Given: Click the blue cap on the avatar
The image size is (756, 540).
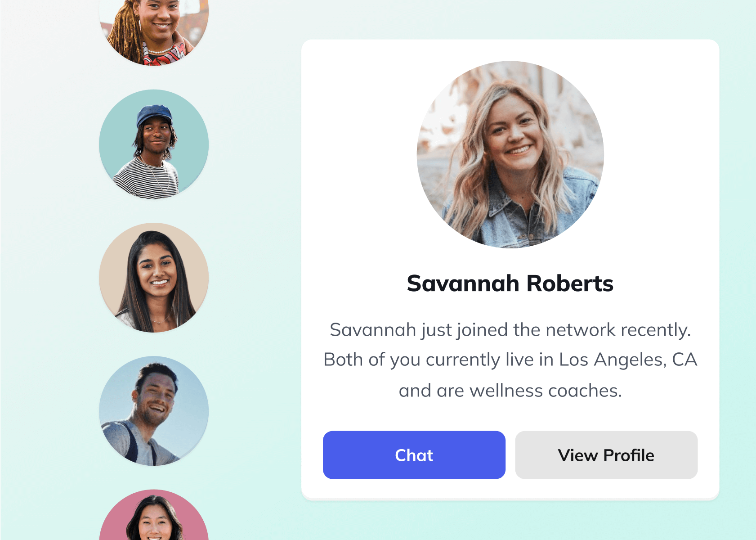Looking at the screenshot, I should pyautogui.click(x=155, y=115).
